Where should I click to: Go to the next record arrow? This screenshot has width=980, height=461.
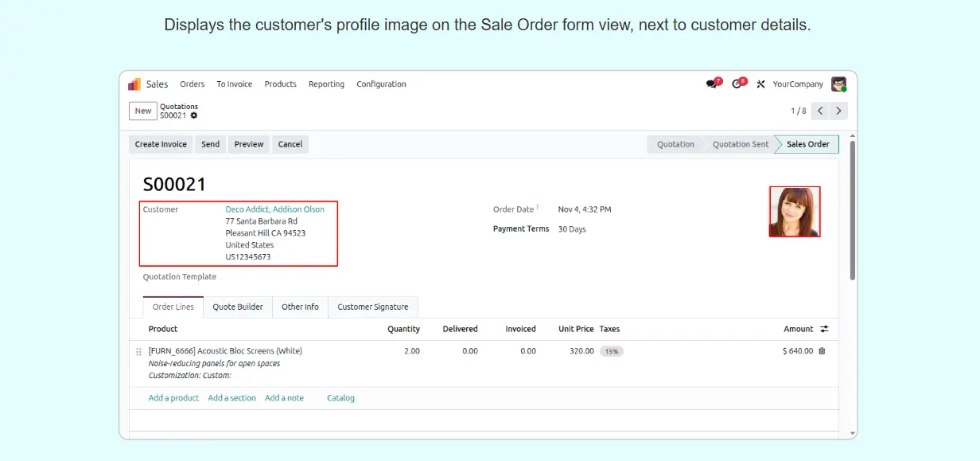838,111
